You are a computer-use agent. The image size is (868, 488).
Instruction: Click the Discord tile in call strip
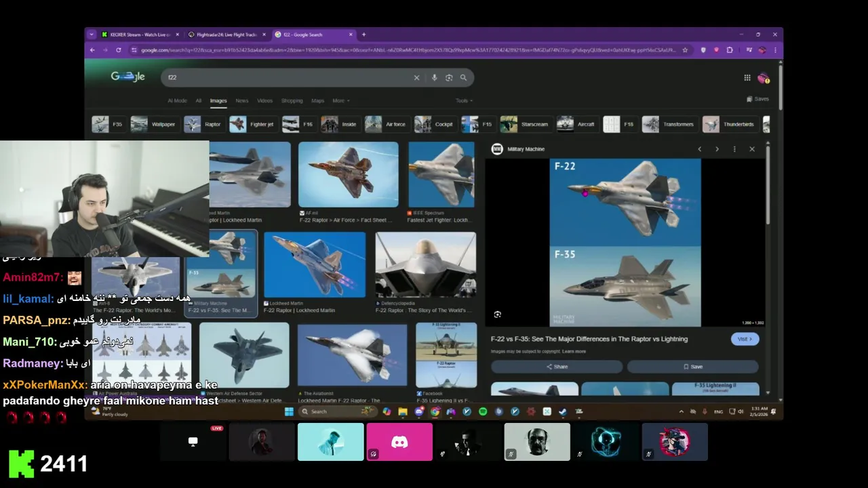[399, 442]
